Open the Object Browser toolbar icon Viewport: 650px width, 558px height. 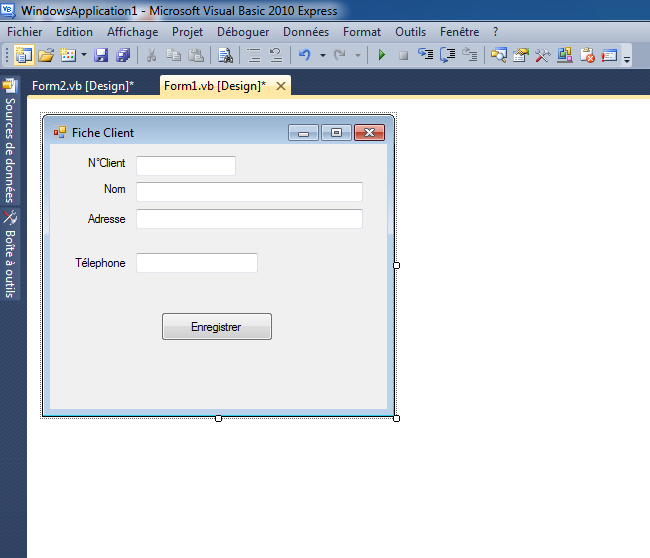565,55
